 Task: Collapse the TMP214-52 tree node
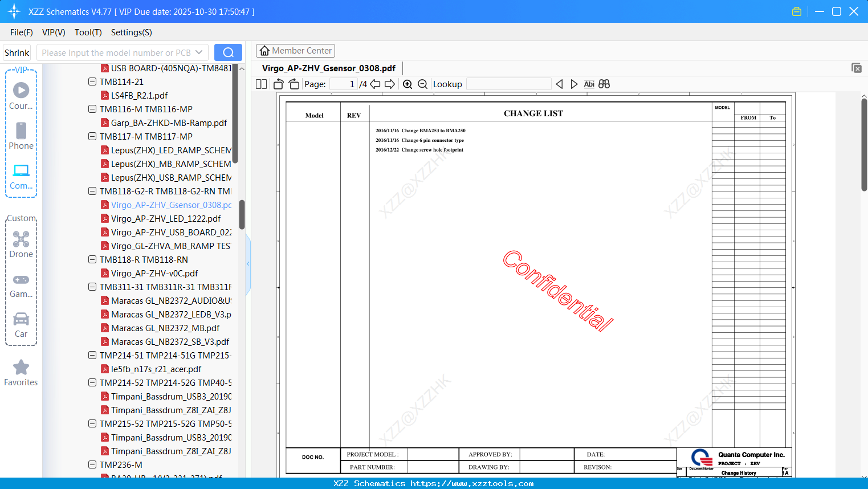[x=92, y=382]
